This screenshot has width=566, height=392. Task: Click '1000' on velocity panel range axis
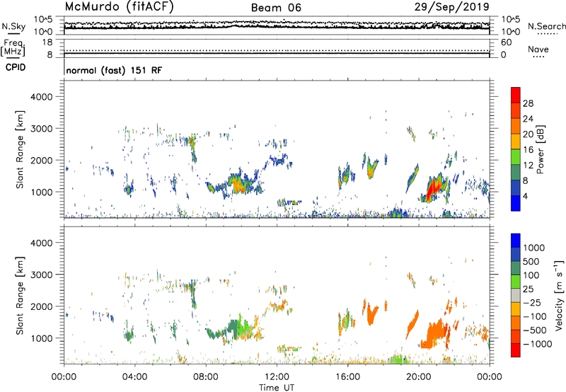click(x=41, y=338)
